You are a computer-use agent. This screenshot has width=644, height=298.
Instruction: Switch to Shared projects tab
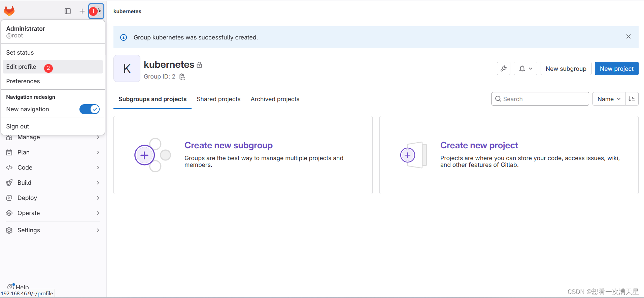218,99
